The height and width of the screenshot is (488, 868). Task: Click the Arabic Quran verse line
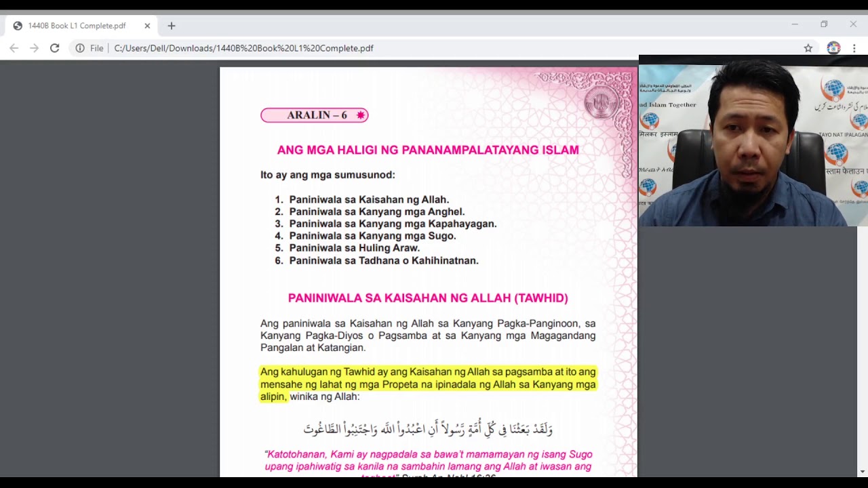point(428,428)
